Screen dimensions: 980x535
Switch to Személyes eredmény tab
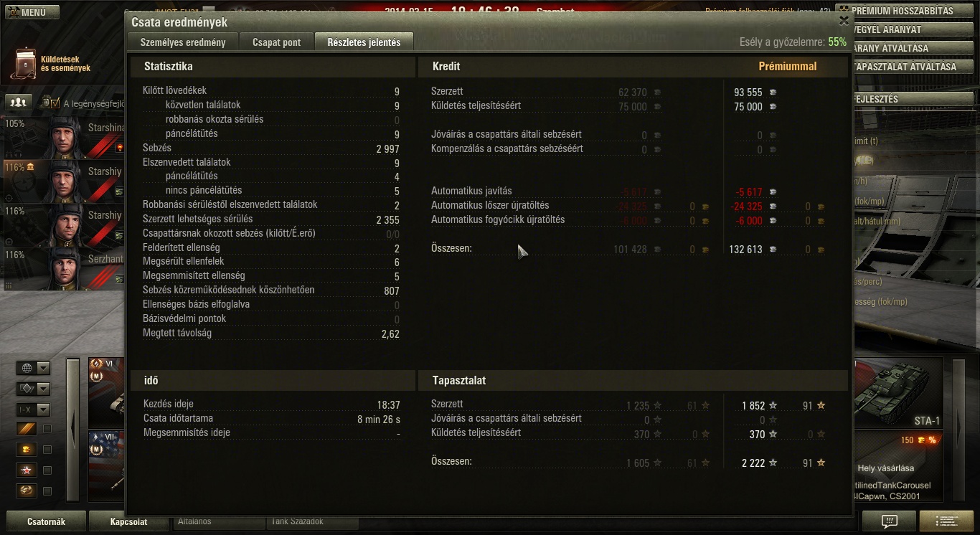pos(182,42)
